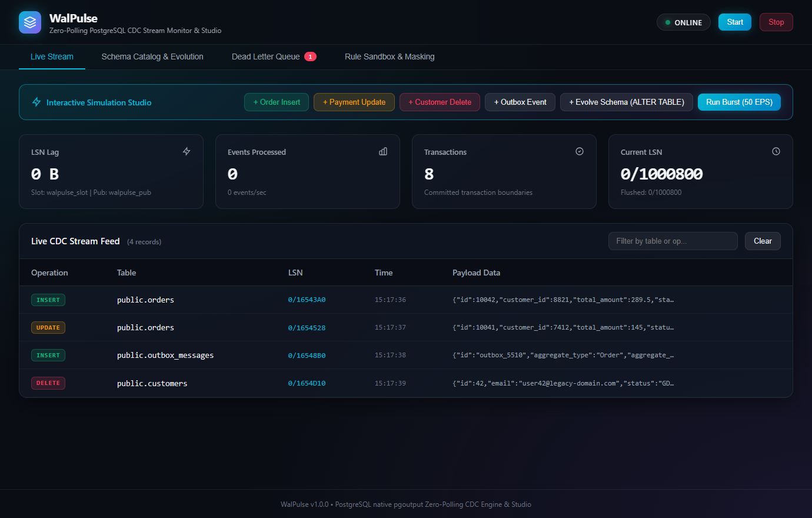The image size is (812, 518).
Task: Click the 15:17:39 timestamp
Action: (x=390, y=383)
